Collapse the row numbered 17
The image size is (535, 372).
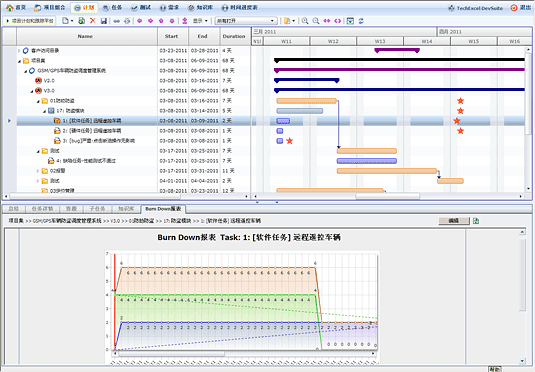pos(44,111)
